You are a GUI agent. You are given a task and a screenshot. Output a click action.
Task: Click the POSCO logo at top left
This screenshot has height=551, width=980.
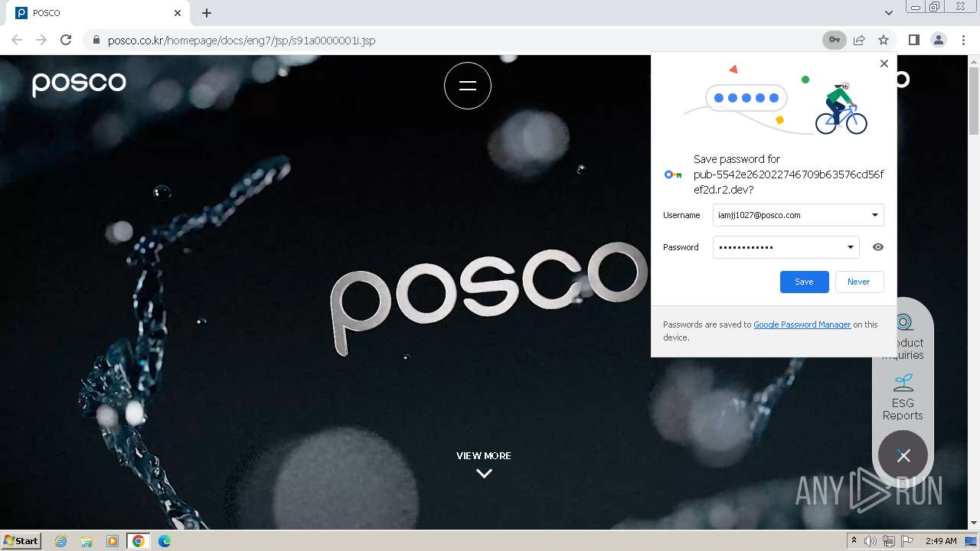79,83
